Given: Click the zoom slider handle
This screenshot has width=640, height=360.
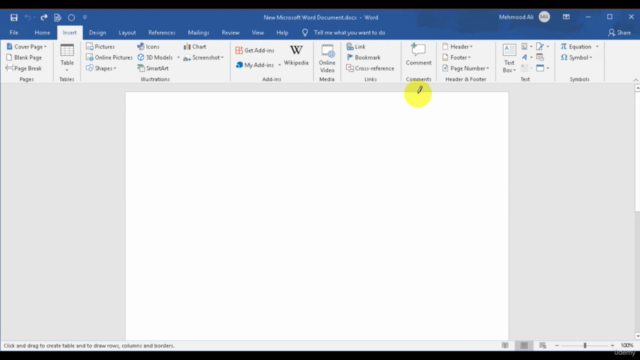Looking at the screenshot, I should 585,345.
